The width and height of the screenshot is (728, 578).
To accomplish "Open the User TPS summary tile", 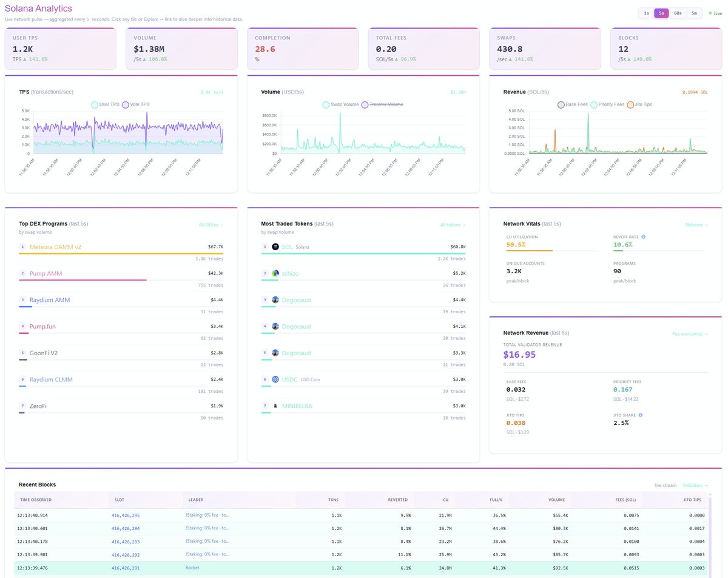I will point(60,49).
